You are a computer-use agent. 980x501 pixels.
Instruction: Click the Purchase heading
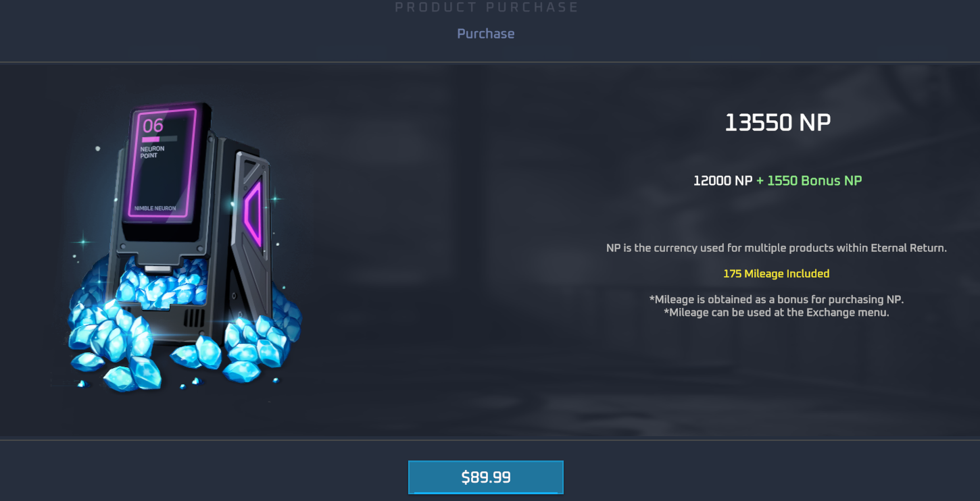[485, 34]
